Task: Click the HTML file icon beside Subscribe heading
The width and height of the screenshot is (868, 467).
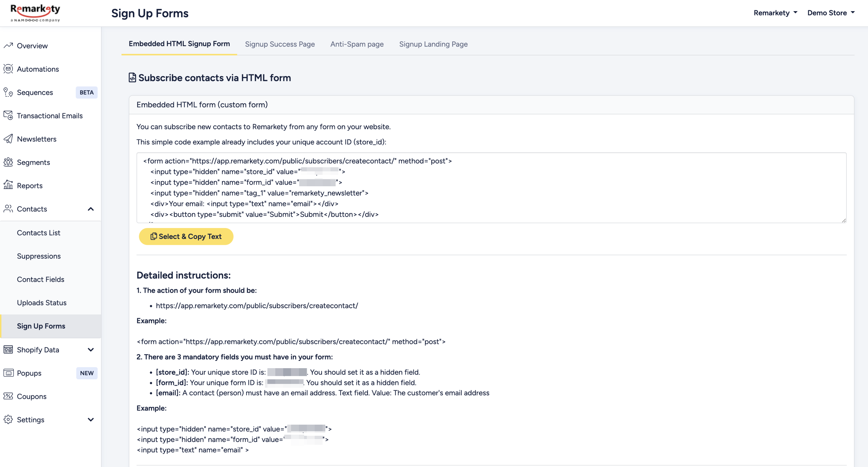Action: (x=132, y=77)
